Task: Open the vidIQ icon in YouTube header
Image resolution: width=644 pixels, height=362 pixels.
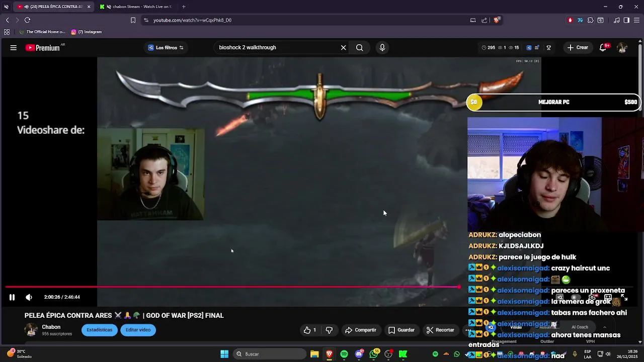Action: tap(529, 48)
